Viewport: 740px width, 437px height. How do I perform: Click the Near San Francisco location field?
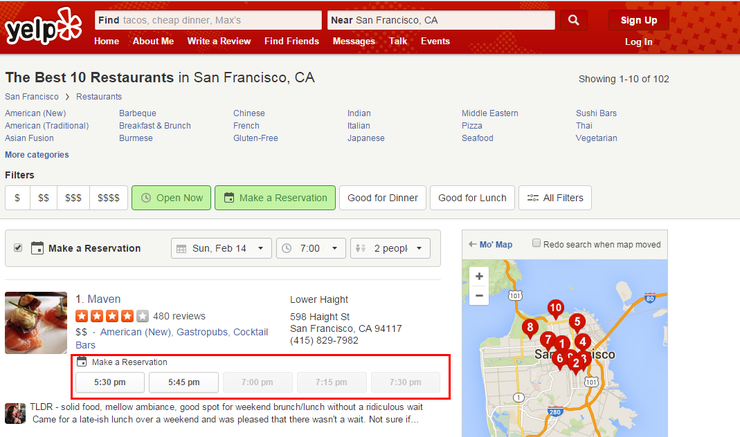[x=441, y=20]
